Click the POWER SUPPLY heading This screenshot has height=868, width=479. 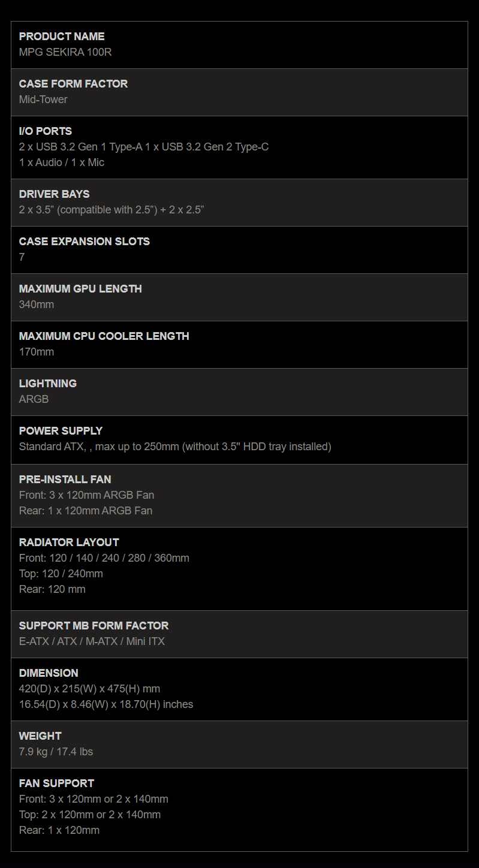point(61,431)
